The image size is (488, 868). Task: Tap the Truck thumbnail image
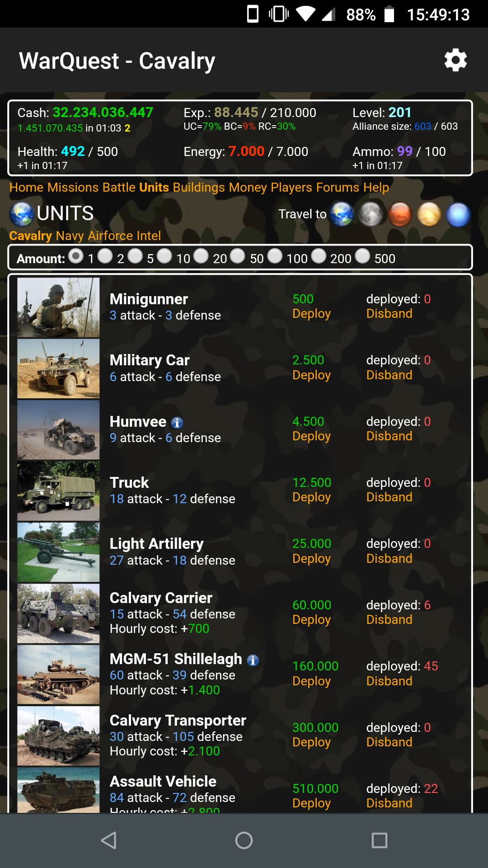[58, 491]
